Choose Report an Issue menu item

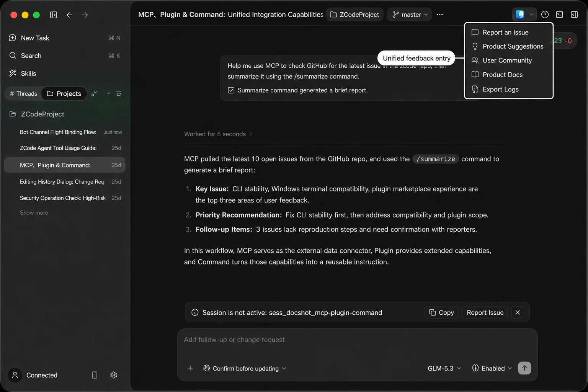pyautogui.click(x=508, y=33)
